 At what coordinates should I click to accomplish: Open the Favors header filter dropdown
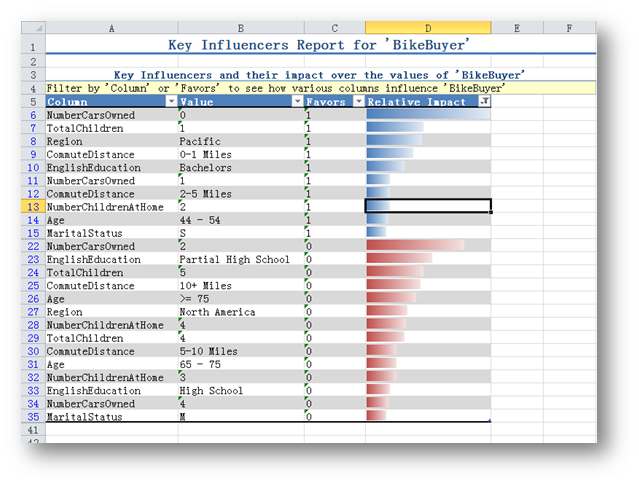click(357, 102)
